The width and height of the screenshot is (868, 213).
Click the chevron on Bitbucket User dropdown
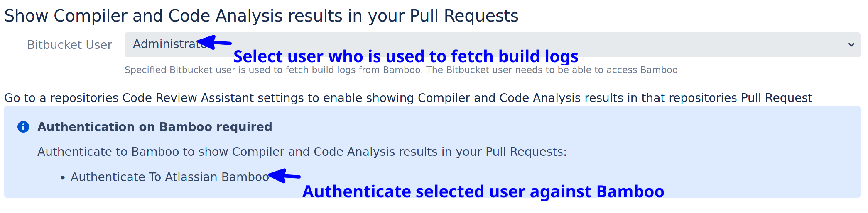click(851, 45)
